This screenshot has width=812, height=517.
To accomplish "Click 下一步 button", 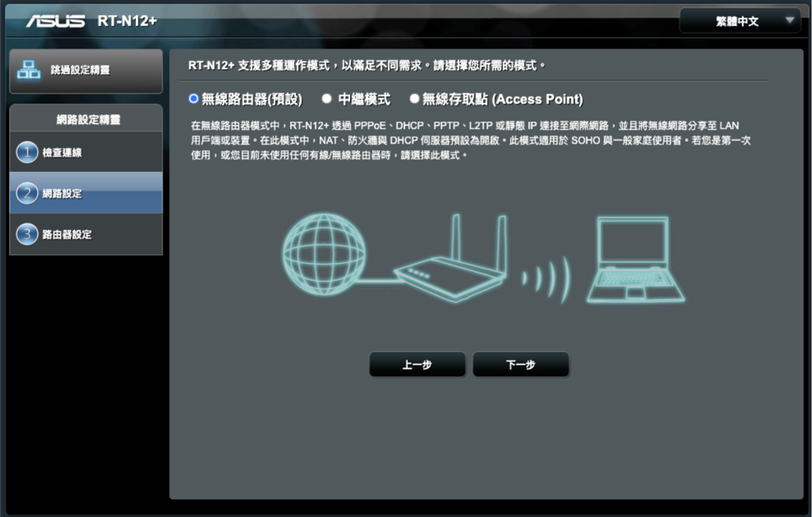I will pos(520,364).
